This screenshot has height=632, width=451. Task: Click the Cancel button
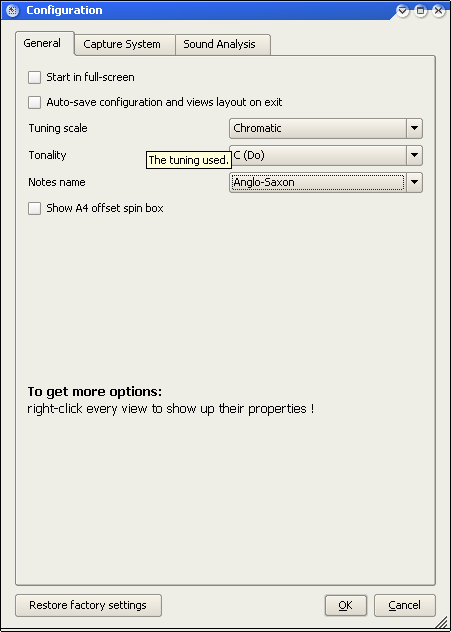(405, 605)
